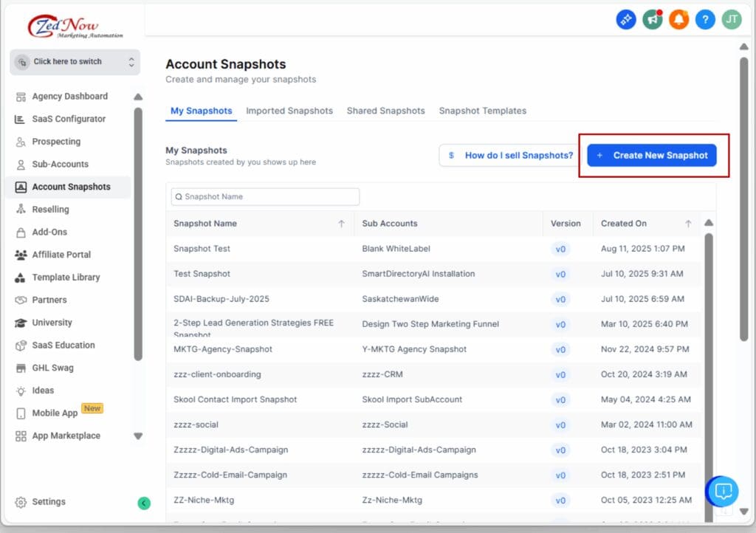The image size is (756, 533).
Task: Switch to the Snapshot Templates tab
Action: (x=483, y=111)
